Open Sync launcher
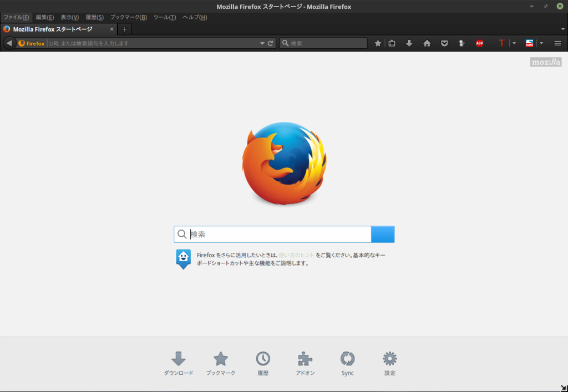Viewport: 568px width, 392px height. coord(347,364)
